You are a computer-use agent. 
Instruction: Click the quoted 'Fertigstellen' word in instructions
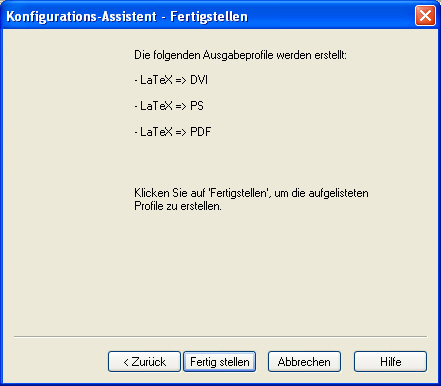coord(238,193)
